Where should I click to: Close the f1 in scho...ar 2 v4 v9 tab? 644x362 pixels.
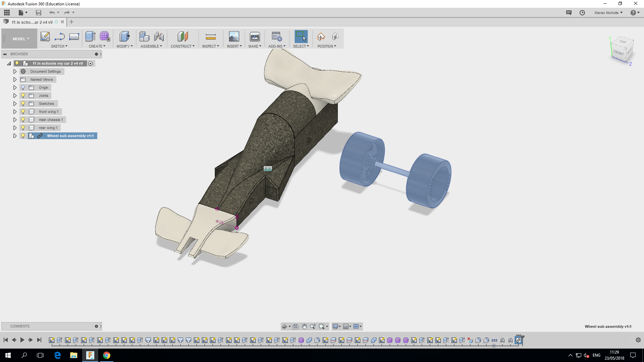click(x=62, y=22)
